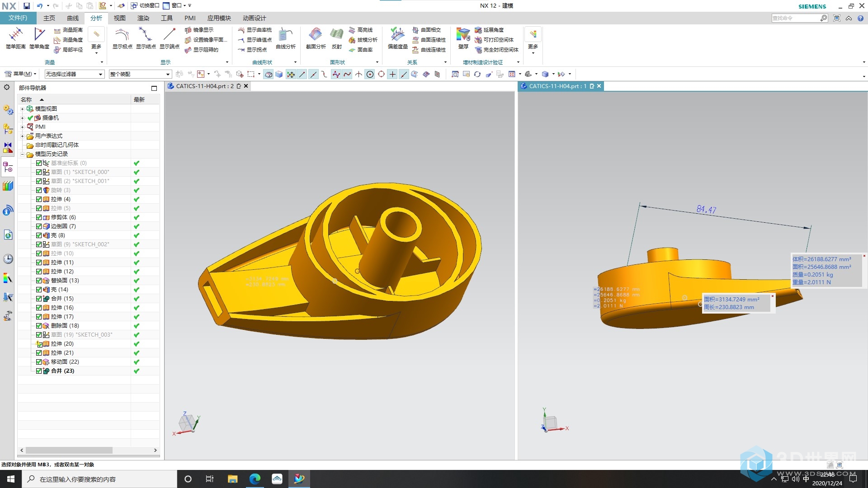Click the part navigator horizontal scrollbar
The height and width of the screenshot is (488, 868).
coord(69,450)
